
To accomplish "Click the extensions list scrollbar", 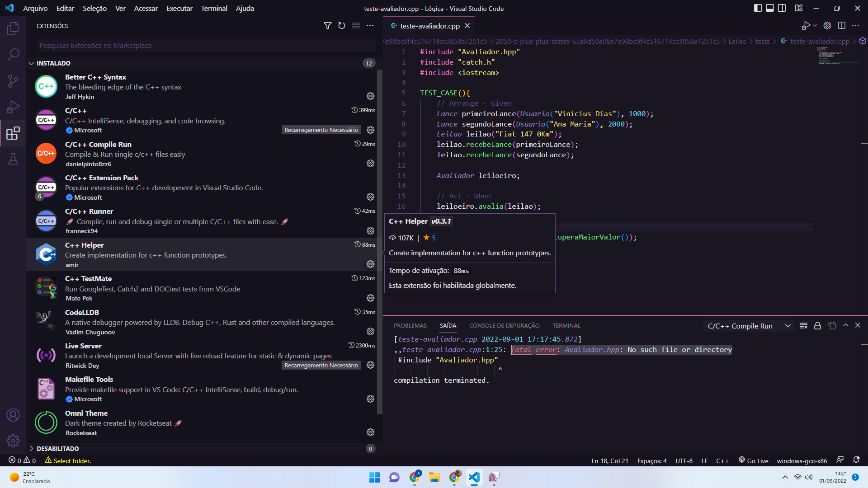I will tap(380, 242).
